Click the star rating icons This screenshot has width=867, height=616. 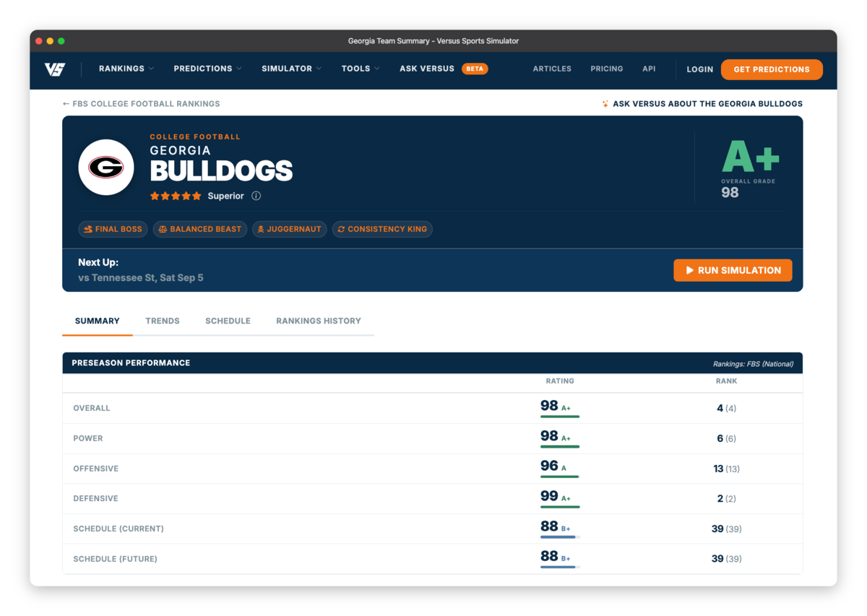pyautogui.click(x=176, y=196)
